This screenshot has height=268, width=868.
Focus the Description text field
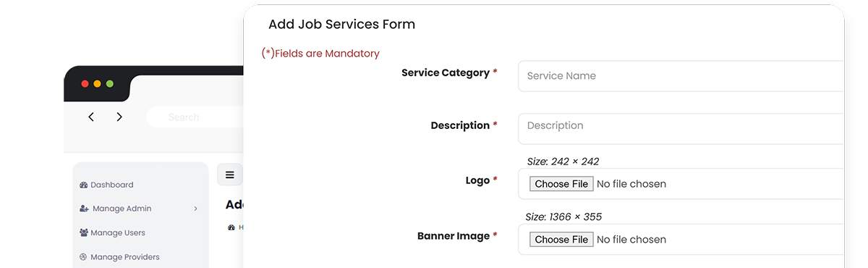coord(681,129)
